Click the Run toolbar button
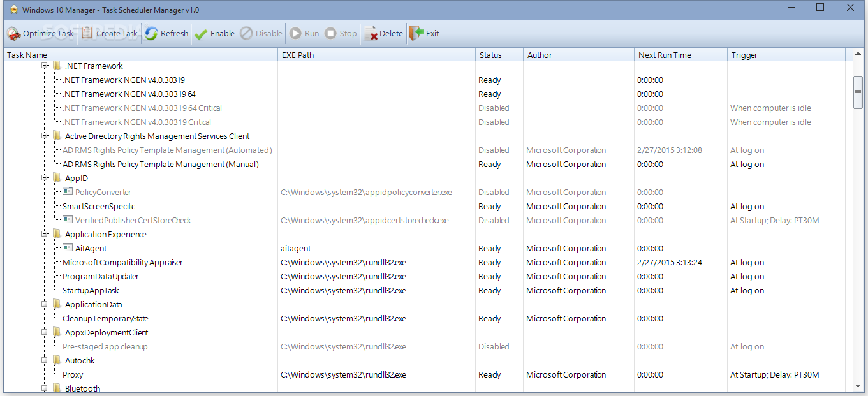The image size is (868, 396). click(304, 33)
